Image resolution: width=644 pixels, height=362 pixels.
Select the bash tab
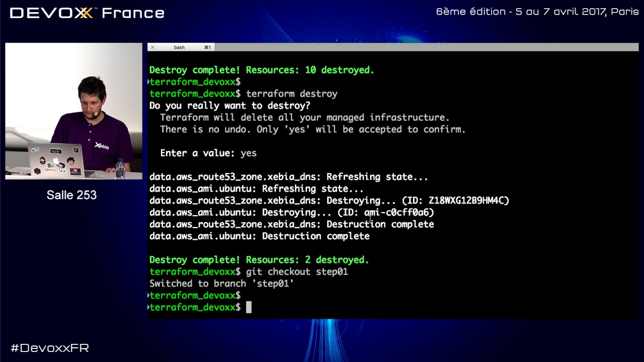click(181, 47)
